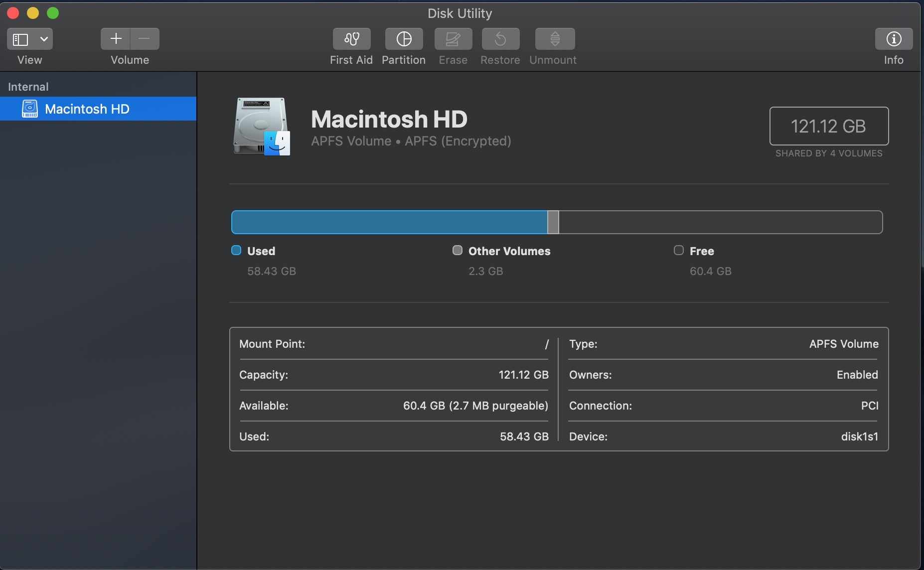Close the Disk Utility window
This screenshot has height=570, width=924.
(13, 13)
